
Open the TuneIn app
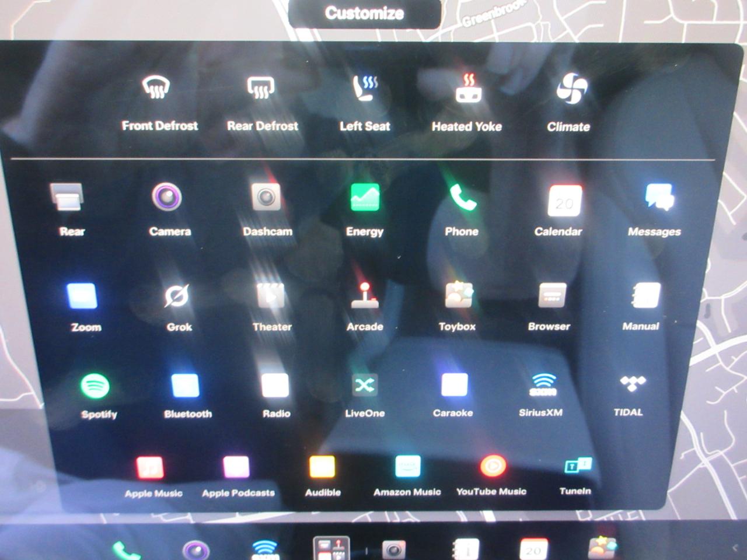pyautogui.click(x=575, y=475)
